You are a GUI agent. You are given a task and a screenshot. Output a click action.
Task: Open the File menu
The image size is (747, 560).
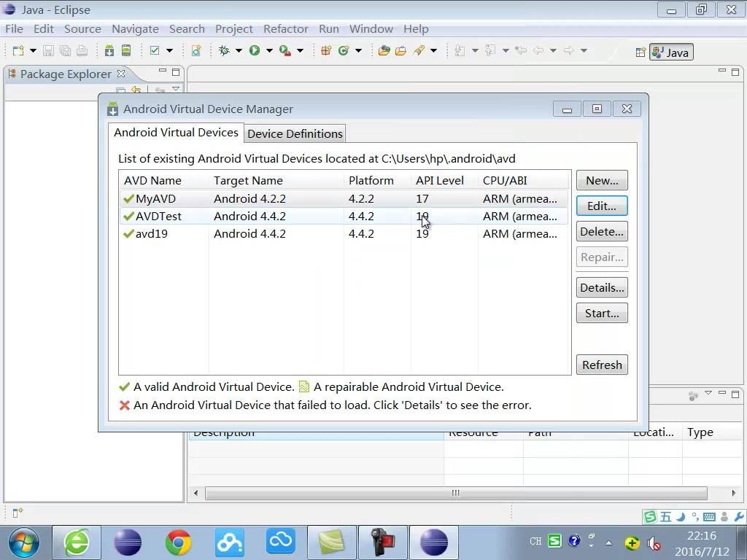(15, 29)
